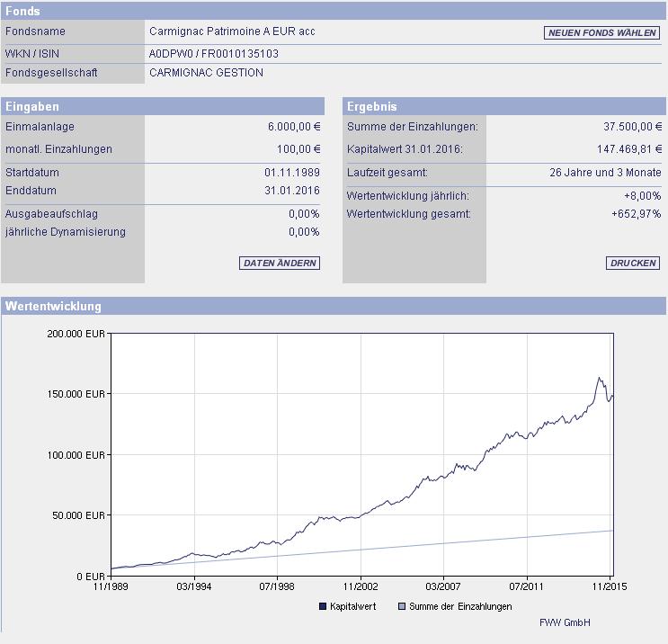
Task: Click the Laufzeit gesamt label
Action: 387,172
